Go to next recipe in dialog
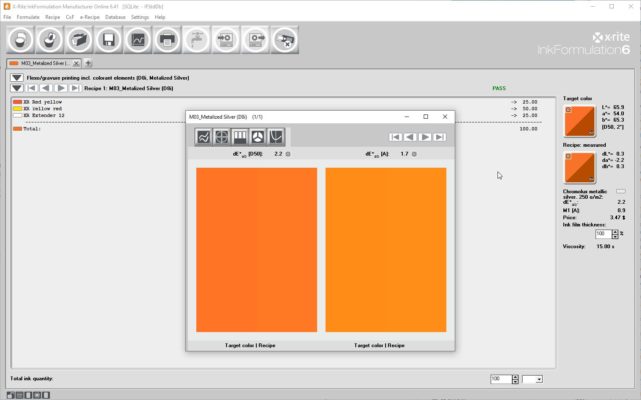641x400 pixels. [x=424, y=137]
